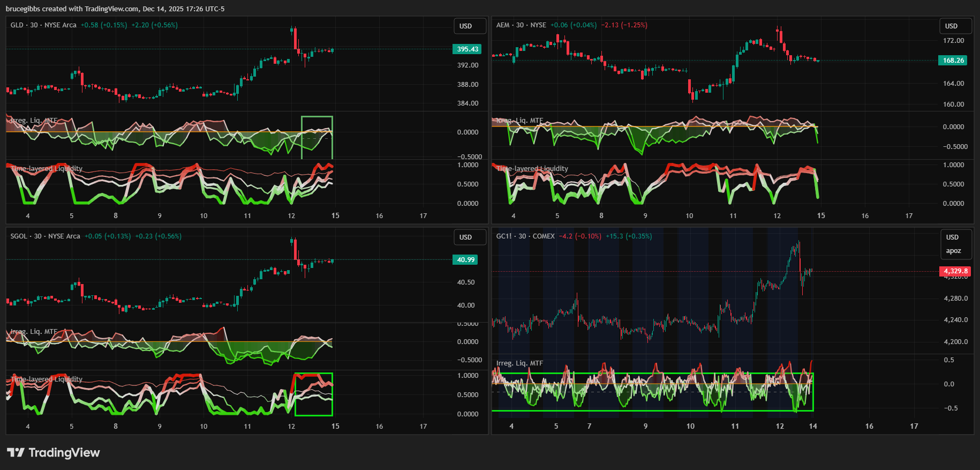The image size is (980, 470).
Task: Click Irreg. Liq. MTF label in GLD chart
Action: [34, 121]
